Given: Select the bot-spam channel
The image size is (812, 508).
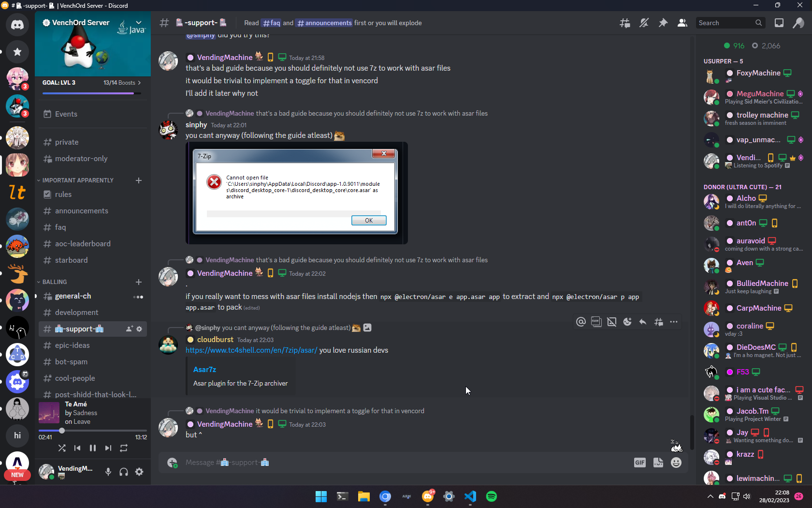Looking at the screenshot, I should (93, 362).
